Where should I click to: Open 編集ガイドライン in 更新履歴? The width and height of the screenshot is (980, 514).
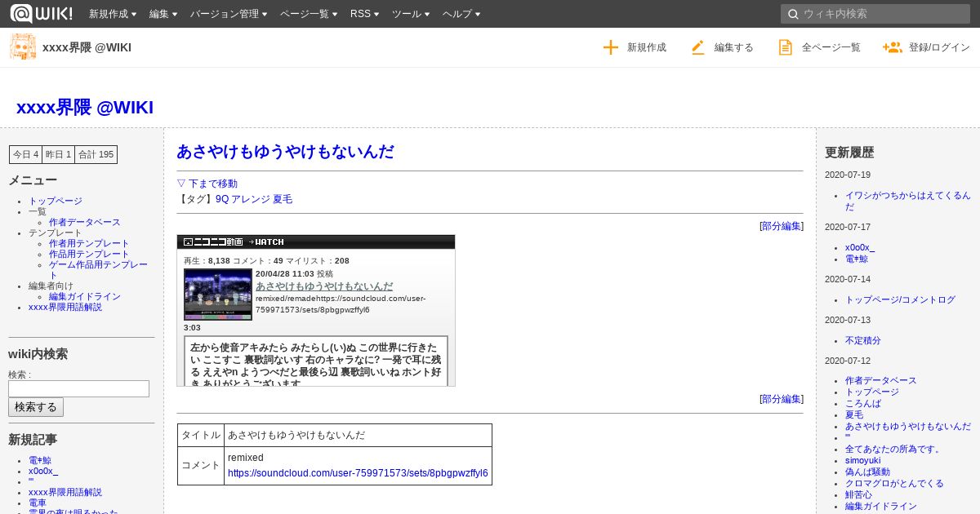[x=881, y=506]
